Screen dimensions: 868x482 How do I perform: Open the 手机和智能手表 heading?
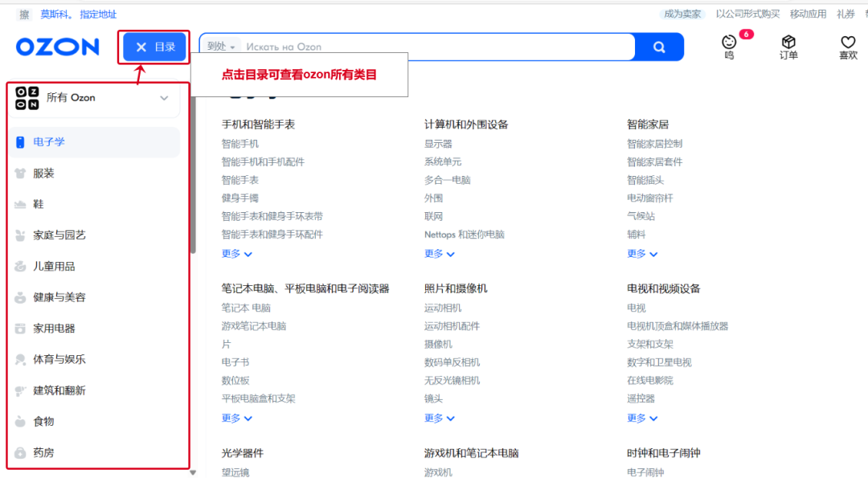(x=258, y=125)
